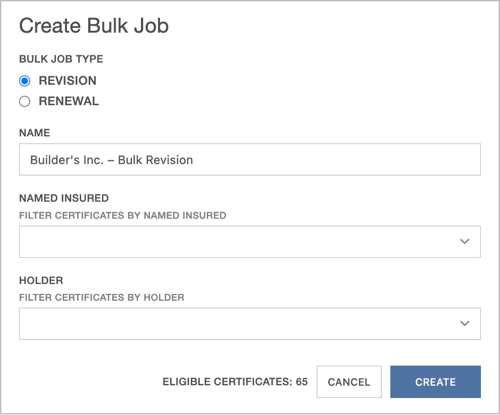Click the NAMED INSURED section label
The width and height of the screenshot is (500, 415).
[x=64, y=198]
